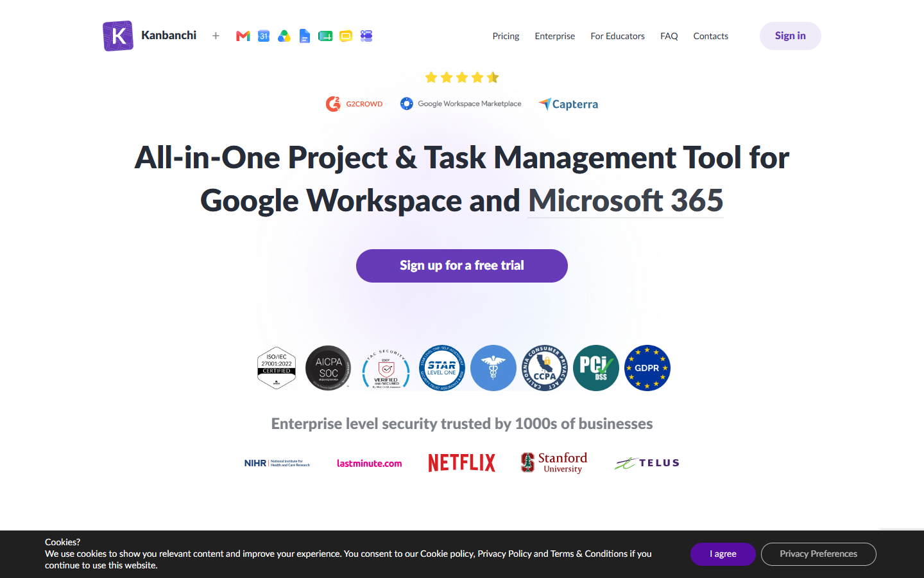Click the NIHR logo
The image size is (924, 578).
click(277, 463)
